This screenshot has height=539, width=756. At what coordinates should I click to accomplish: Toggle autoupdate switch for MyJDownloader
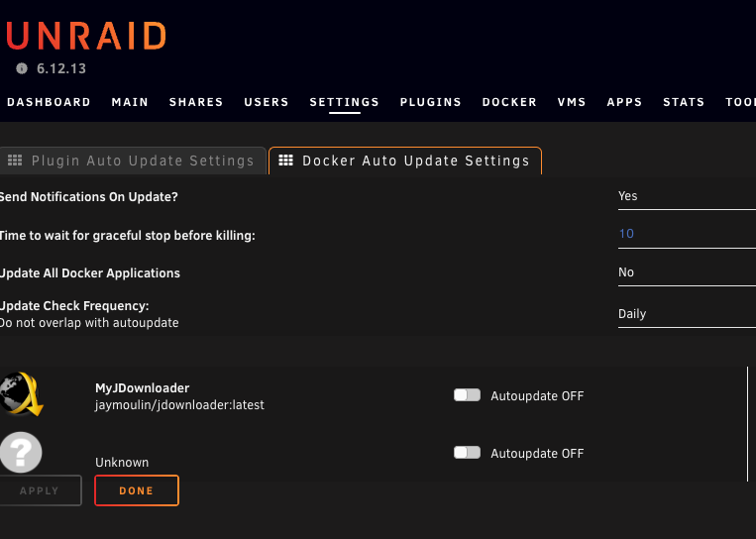click(x=468, y=395)
